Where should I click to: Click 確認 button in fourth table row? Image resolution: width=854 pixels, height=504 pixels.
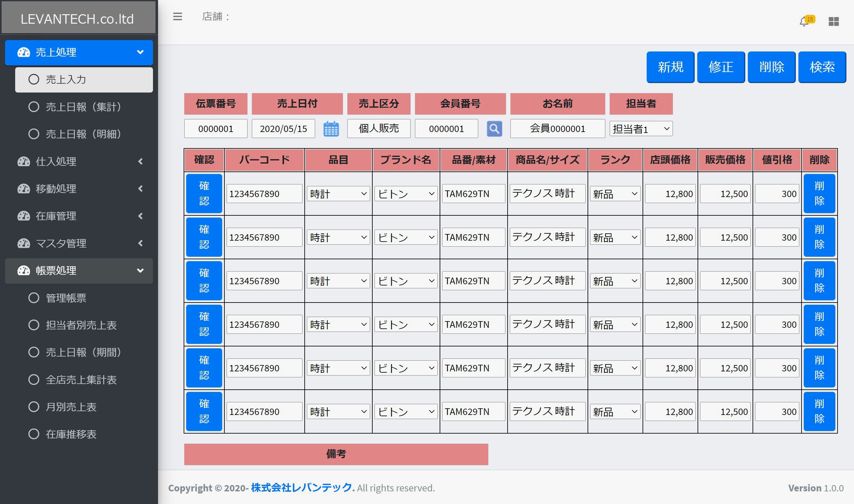[x=204, y=324]
